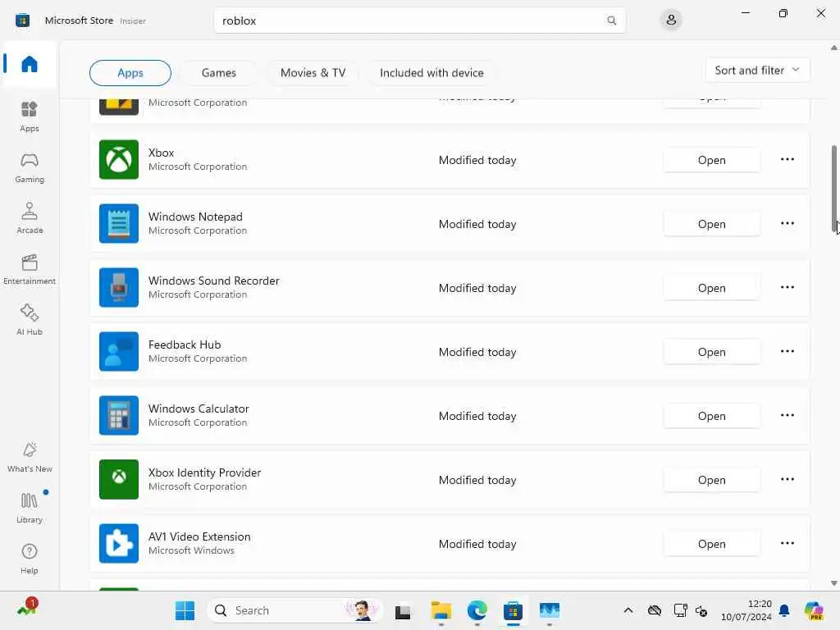Open the Xbox app
Viewport: 840px width, 630px height.
[x=711, y=160]
